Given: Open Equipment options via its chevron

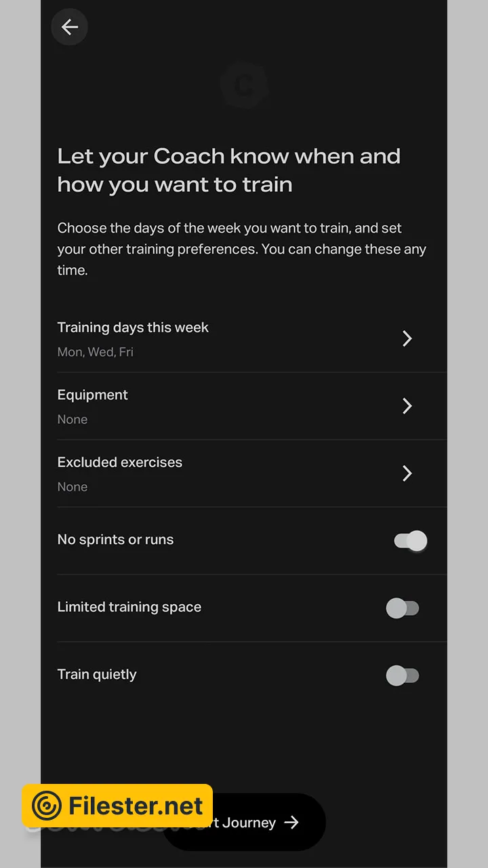Looking at the screenshot, I should (x=407, y=406).
